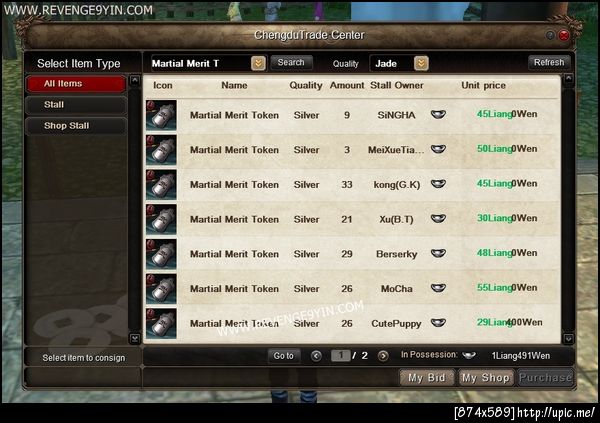The image size is (600, 423).
Task: Click silver ingot icon beside Berserky
Action: pyautogui.click(x=438, y=253)
